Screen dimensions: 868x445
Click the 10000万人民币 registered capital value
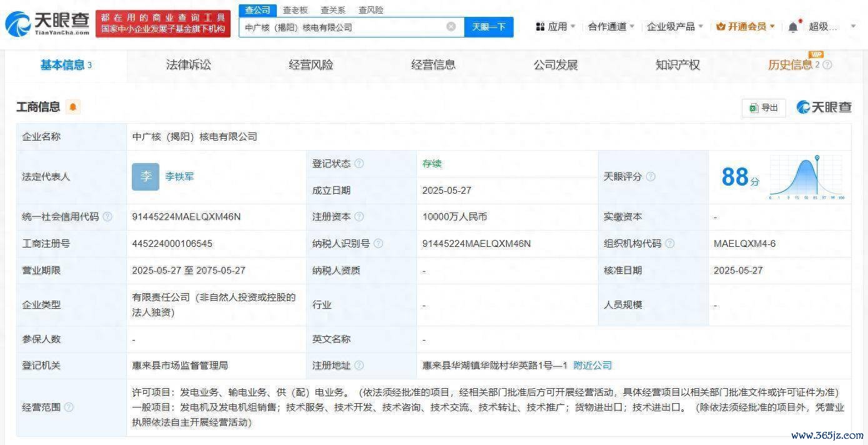pyautogui.click(x=454, y=217)
